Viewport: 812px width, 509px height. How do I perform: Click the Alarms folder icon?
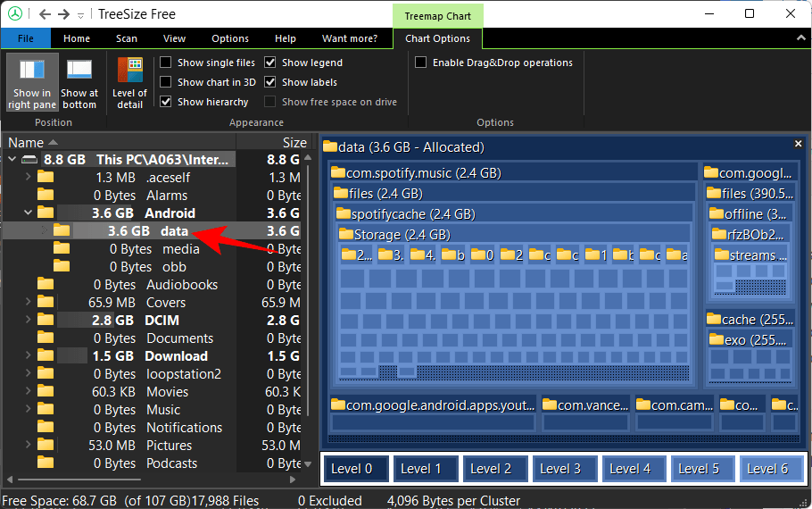pyautogui.click(x=46, y=195)
